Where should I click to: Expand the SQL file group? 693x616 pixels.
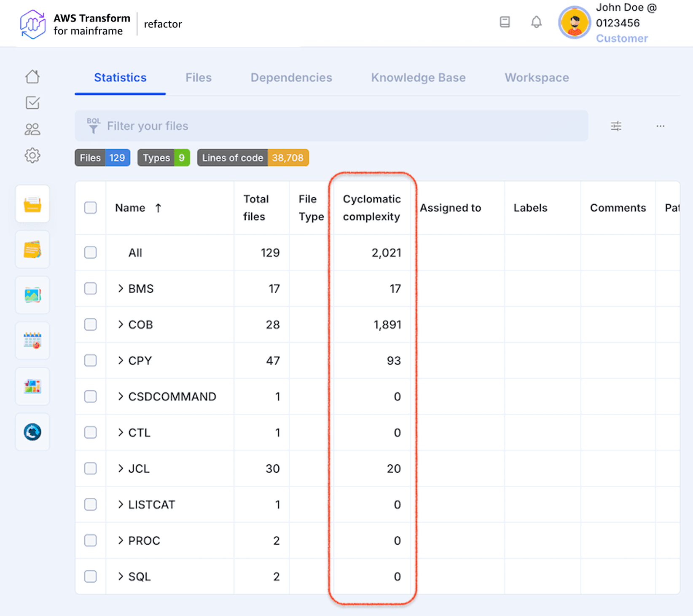(x=121, y=576)
